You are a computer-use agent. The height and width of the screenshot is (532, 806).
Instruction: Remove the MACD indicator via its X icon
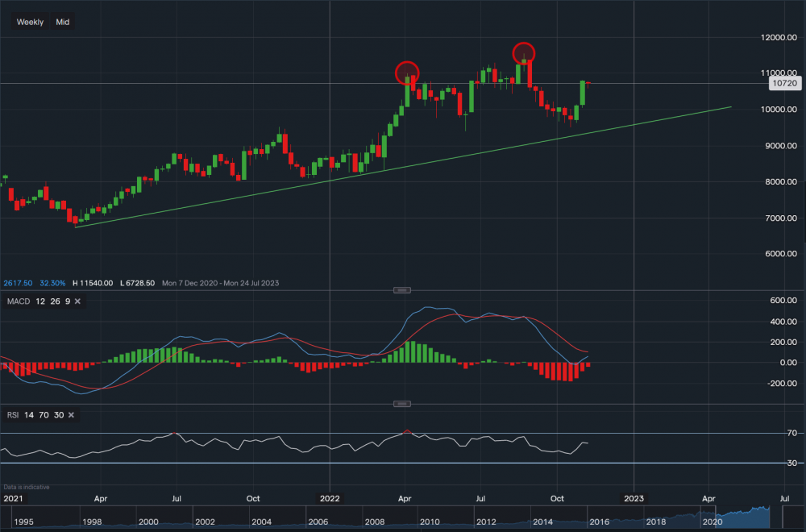click(x=77, y=301)
